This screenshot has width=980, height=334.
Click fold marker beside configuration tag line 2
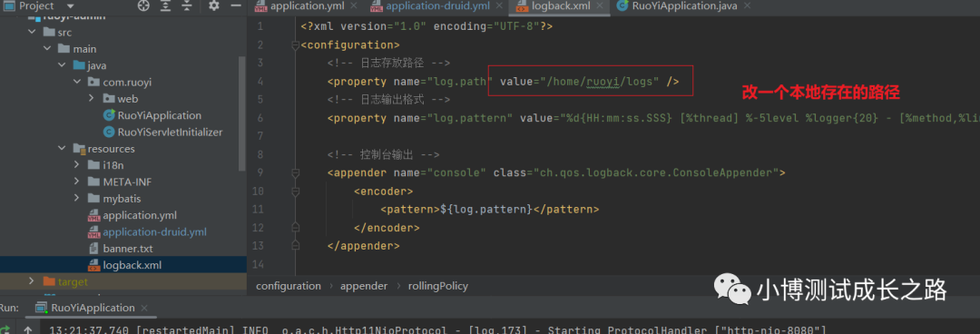[296, 45]
